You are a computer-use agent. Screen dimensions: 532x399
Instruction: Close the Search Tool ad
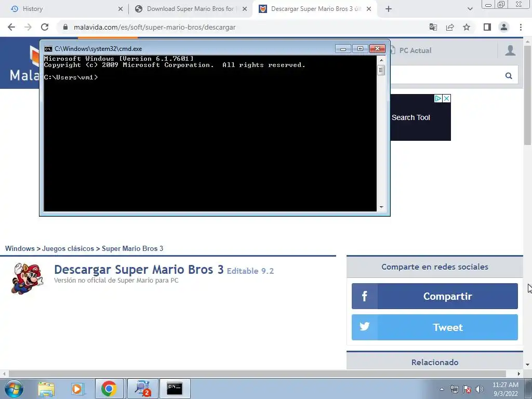[446, 98]
